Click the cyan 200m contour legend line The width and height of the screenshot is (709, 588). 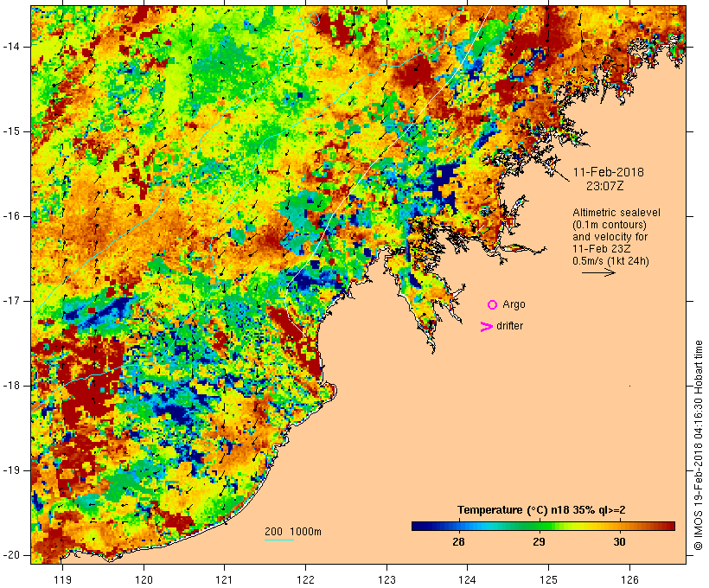279,540
